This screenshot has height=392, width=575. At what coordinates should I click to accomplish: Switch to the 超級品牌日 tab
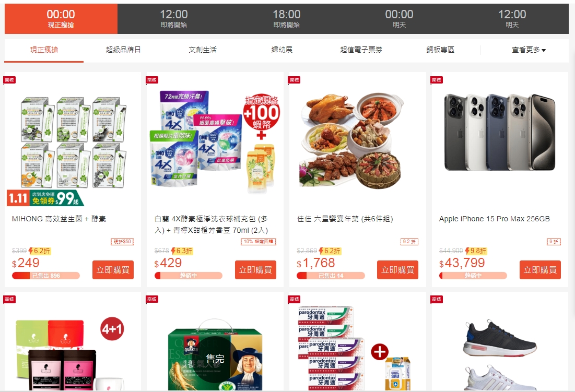tap(123, 50)
